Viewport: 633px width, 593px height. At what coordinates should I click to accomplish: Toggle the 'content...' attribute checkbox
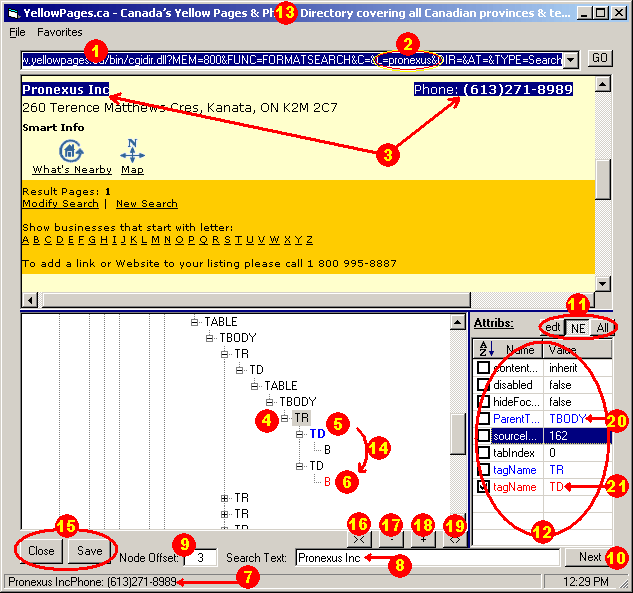pos(483,367)
